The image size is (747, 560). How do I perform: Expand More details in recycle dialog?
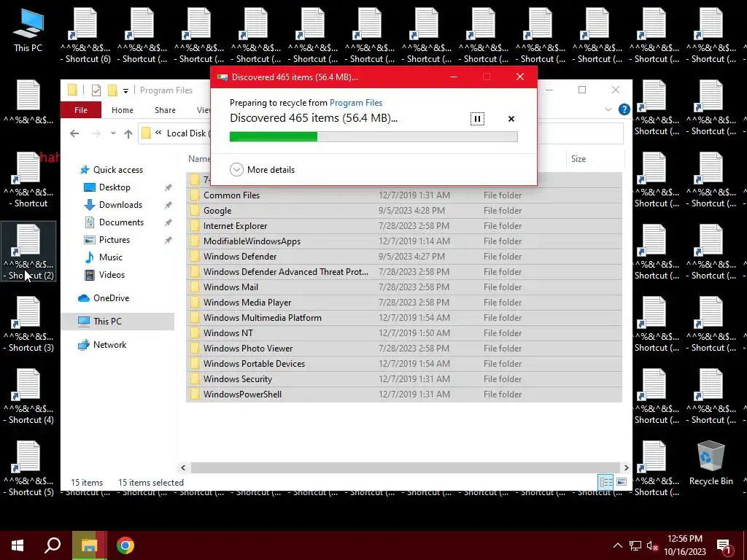(262, 169)
